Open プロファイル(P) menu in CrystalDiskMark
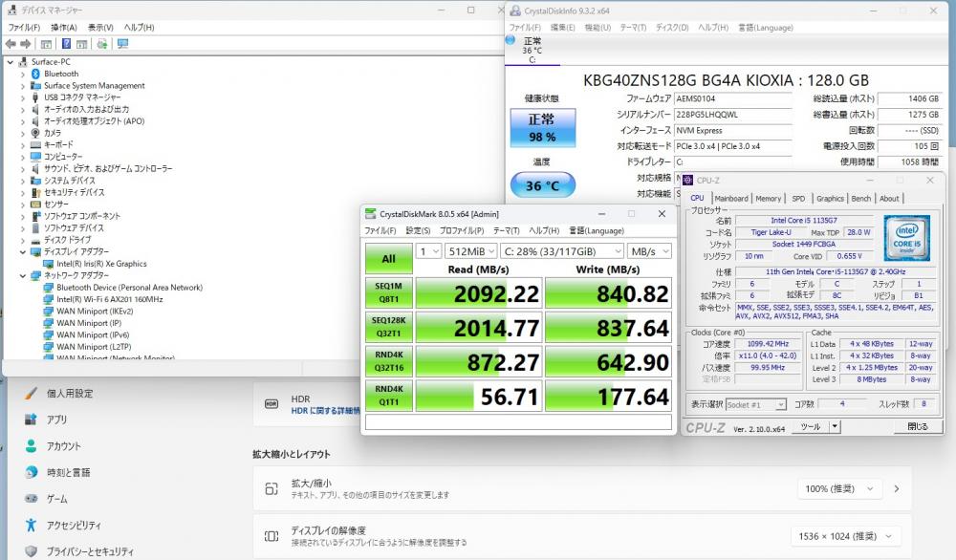This screenshot has height=560, width=956. click(462, 231)
